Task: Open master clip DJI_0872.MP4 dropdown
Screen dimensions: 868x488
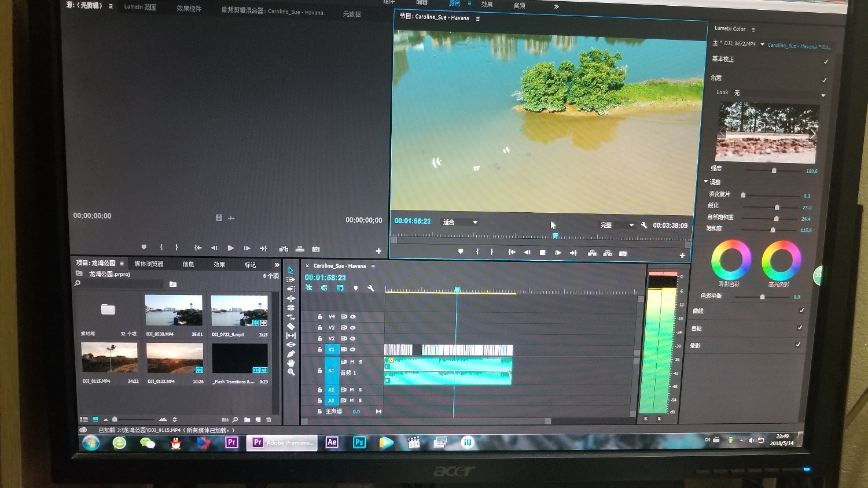Action: 762,44
